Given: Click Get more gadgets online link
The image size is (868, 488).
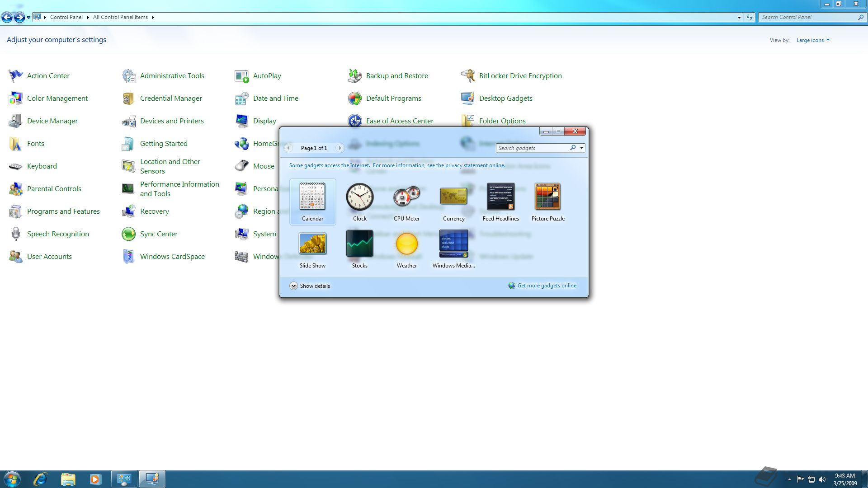Looking at the screenshot, I should (547, 286).
